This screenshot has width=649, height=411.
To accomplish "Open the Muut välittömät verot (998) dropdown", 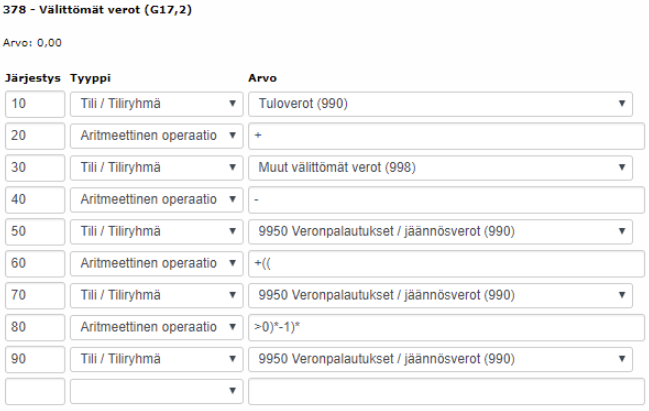I will tap(440, 167).
